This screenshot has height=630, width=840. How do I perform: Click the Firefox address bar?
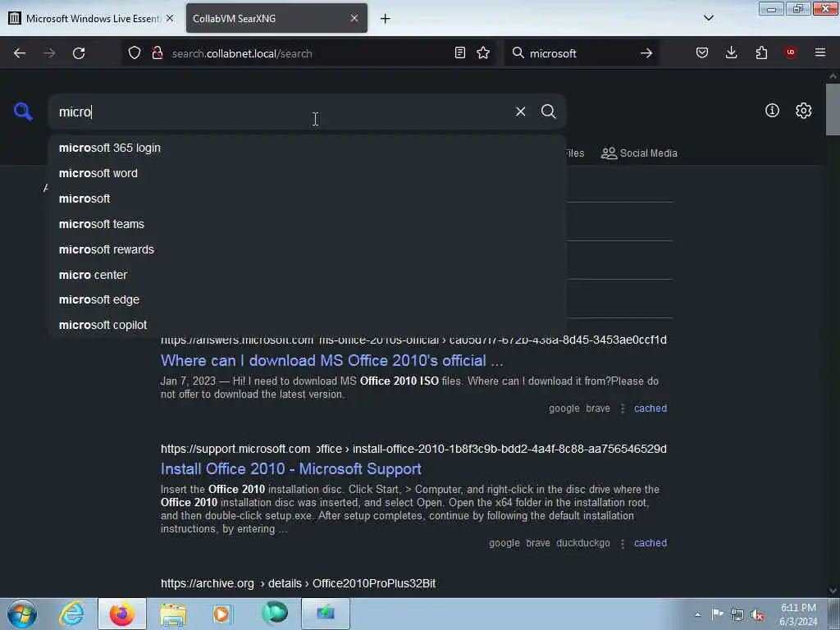tap(308, 53)
